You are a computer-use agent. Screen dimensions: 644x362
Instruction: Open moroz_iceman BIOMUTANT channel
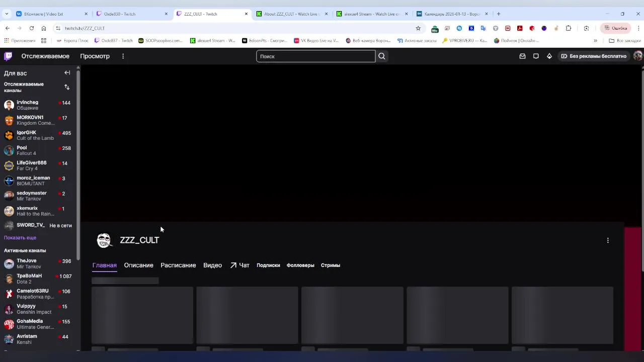(x=38, y=180)
